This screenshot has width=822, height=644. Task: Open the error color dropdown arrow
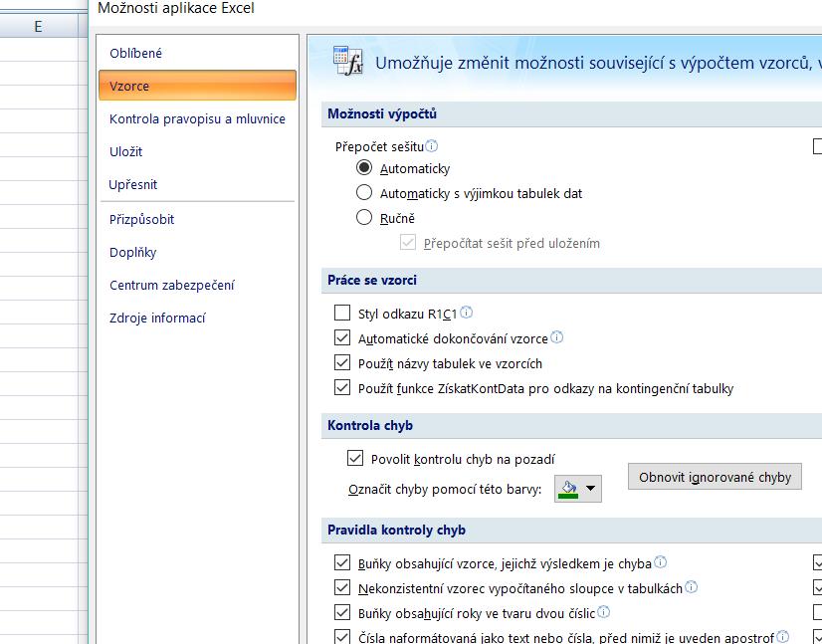[591, 489]
